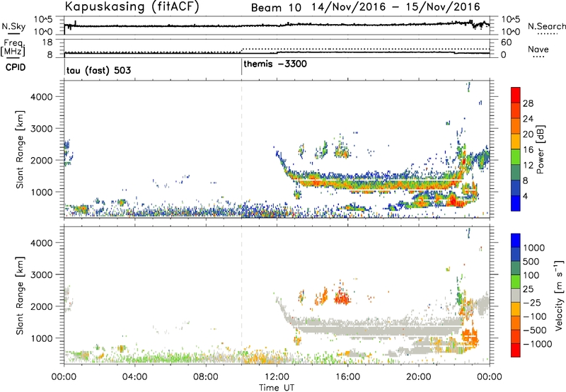The image size is (566, 392).
Task: Click the '18' tick on the Freq. axis
Action: pos(47,42)
